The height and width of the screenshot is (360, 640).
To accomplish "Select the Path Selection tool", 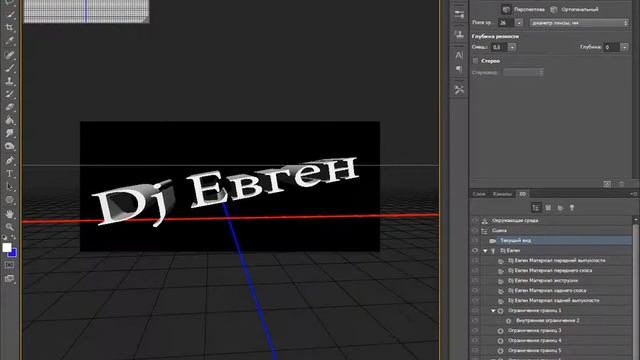I will tap(9, 187).
